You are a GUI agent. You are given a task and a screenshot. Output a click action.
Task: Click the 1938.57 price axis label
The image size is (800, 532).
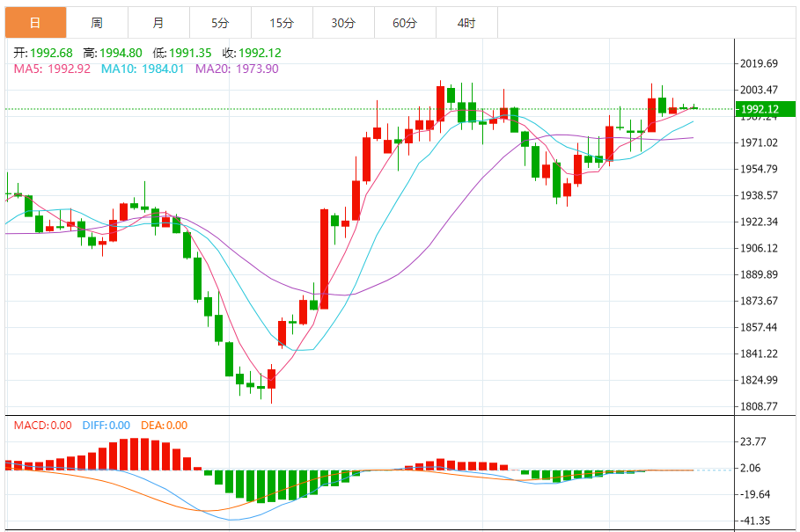coord(760,196)
